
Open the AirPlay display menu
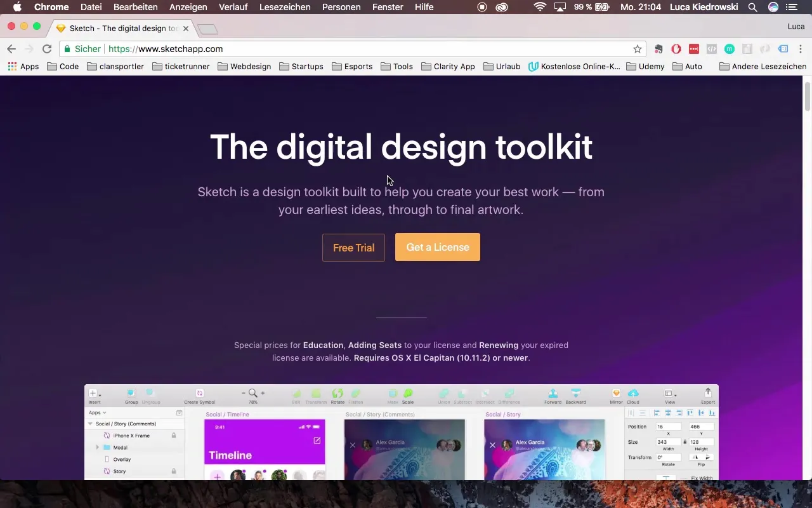560,7
